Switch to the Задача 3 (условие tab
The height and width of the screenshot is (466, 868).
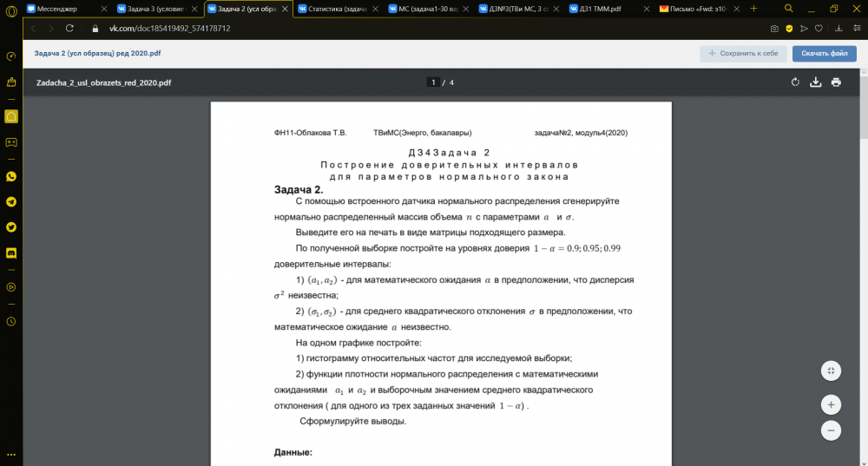[x=156, y=9]
